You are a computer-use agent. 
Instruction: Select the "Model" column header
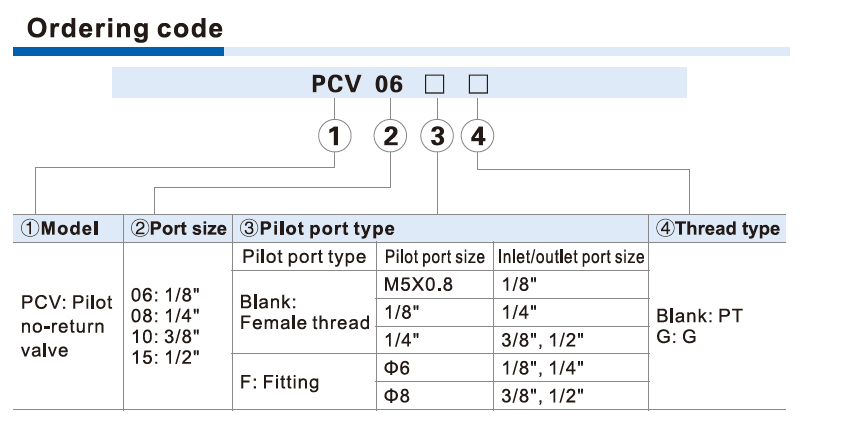pyautogui.click(x=61, y=229)
